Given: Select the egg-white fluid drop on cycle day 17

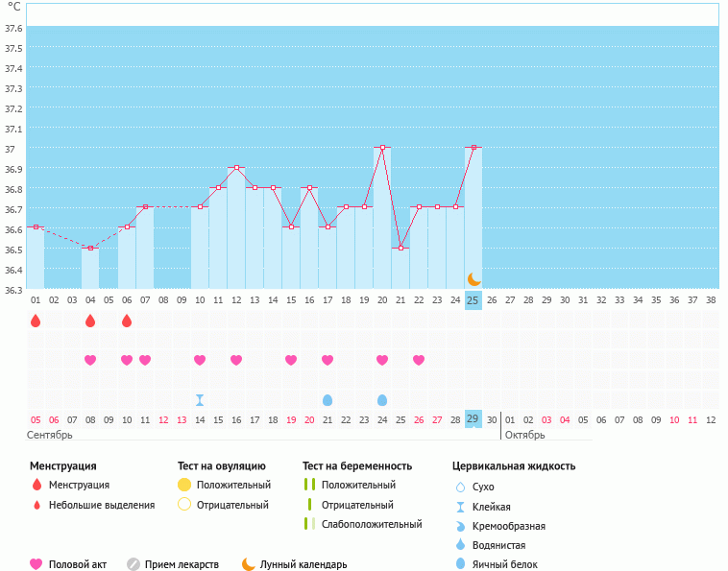Looking at the screenshot, I should 328,400.
